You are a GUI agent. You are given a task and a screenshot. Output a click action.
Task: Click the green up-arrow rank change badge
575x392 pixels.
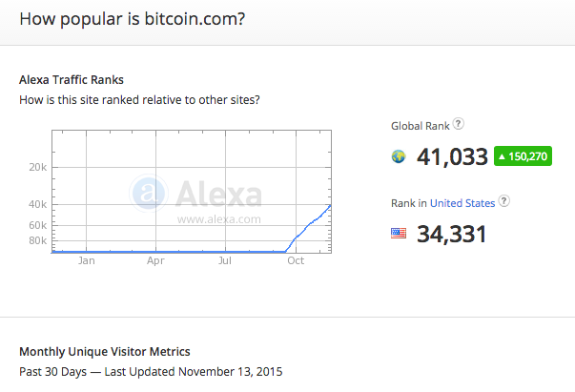point(523,156)
